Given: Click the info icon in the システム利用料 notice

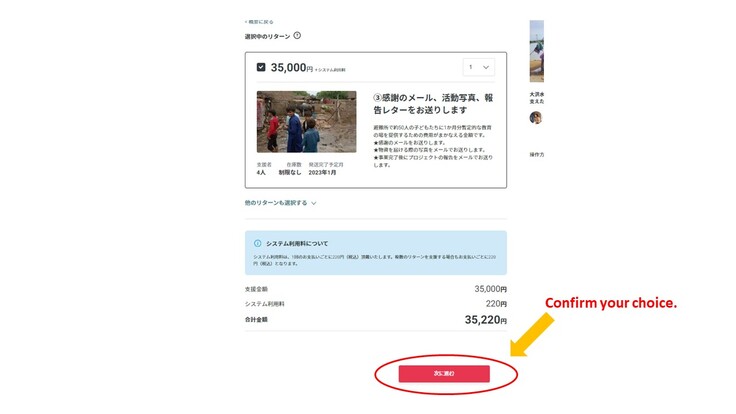Looking at the screenshot, I should pyautogui.click(x=257, y=243).
